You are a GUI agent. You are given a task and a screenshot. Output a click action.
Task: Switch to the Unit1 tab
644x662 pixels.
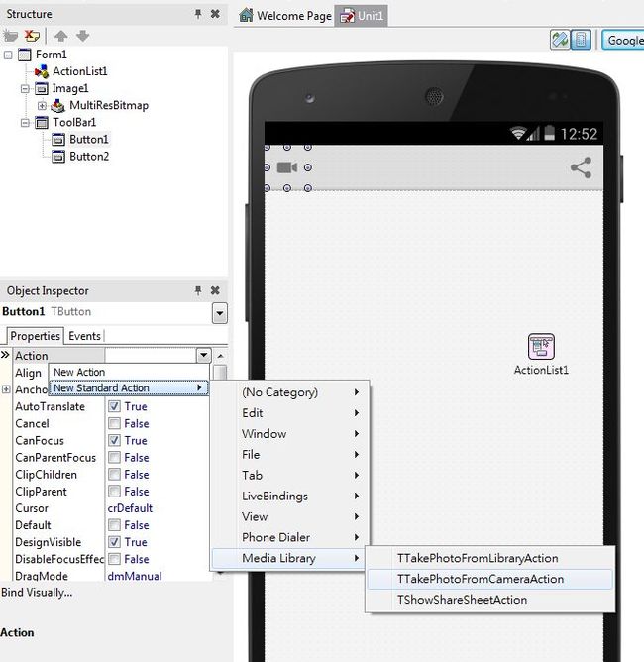coord(362,16)
